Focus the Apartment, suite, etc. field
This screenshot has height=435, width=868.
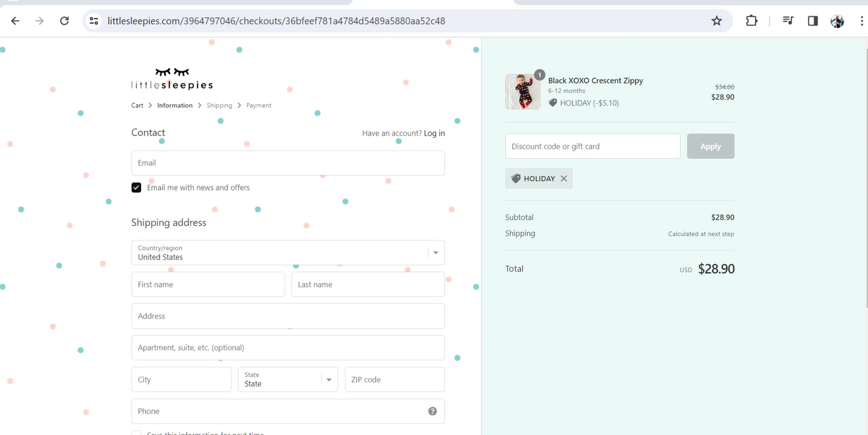coord(288,348)
